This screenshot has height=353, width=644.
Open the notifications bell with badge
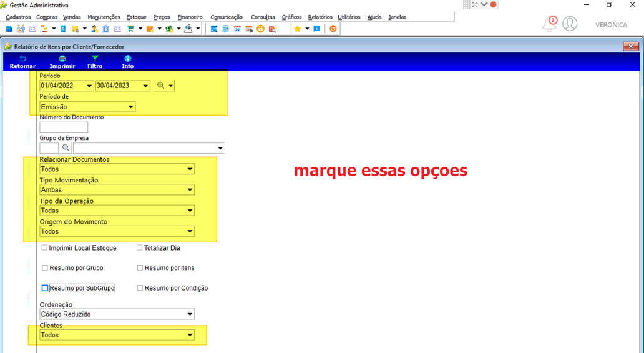pos(550,24)
